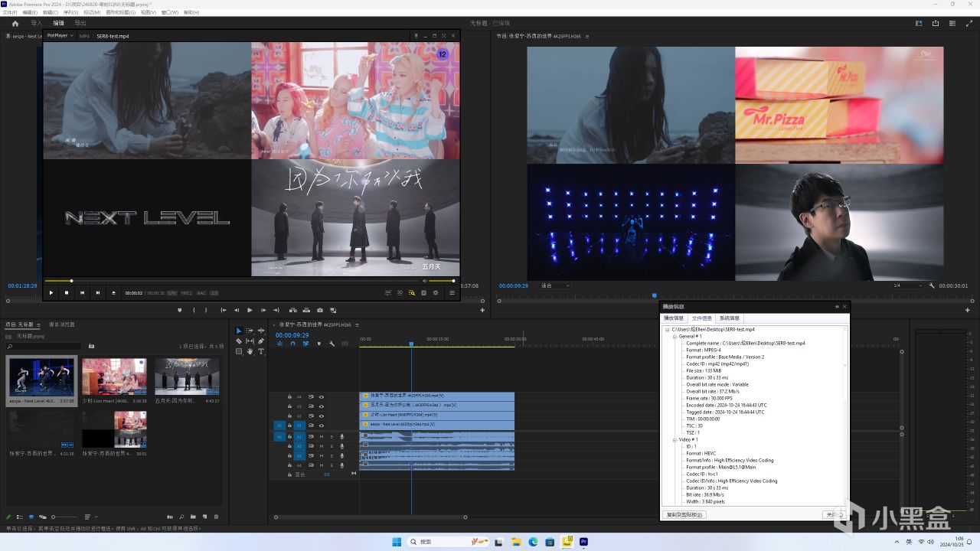Open the program monitor zoom level dropdown
This screenshot has width=980, height=551.
pos(555,285)
